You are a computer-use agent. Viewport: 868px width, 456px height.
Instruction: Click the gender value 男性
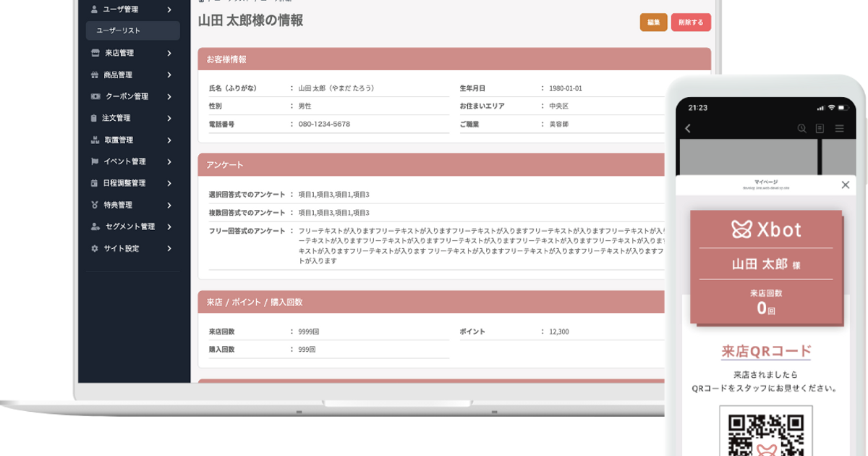click(305, 106)
